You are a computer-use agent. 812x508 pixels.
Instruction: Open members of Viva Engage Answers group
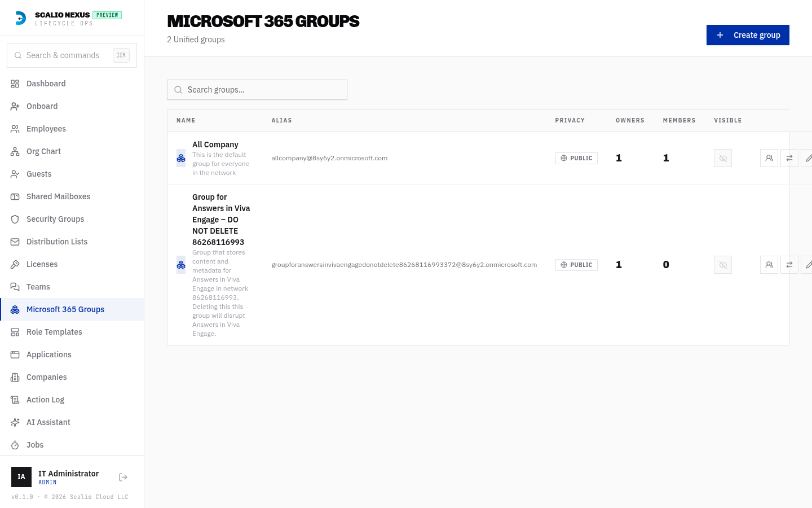[769, 265]
